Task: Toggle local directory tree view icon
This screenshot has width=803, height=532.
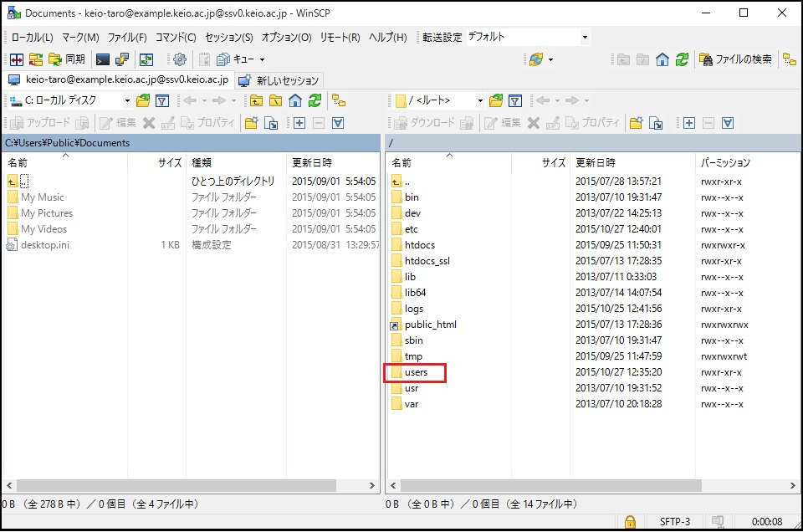Action: (x=339, y=100)
